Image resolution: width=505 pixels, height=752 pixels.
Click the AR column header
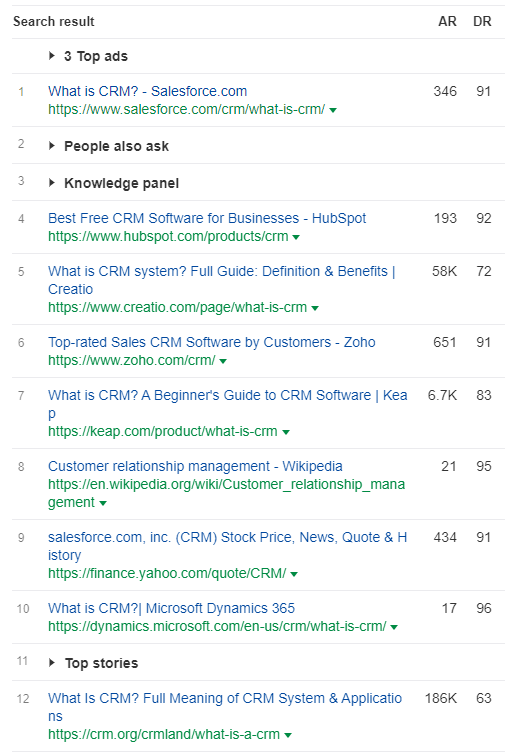point(447,22)
